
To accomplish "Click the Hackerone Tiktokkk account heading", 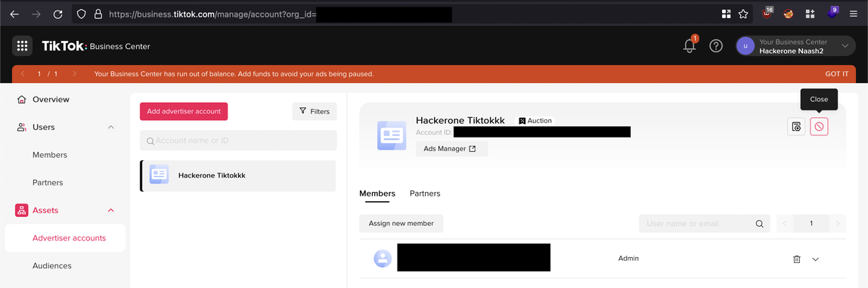I will 460,120.
